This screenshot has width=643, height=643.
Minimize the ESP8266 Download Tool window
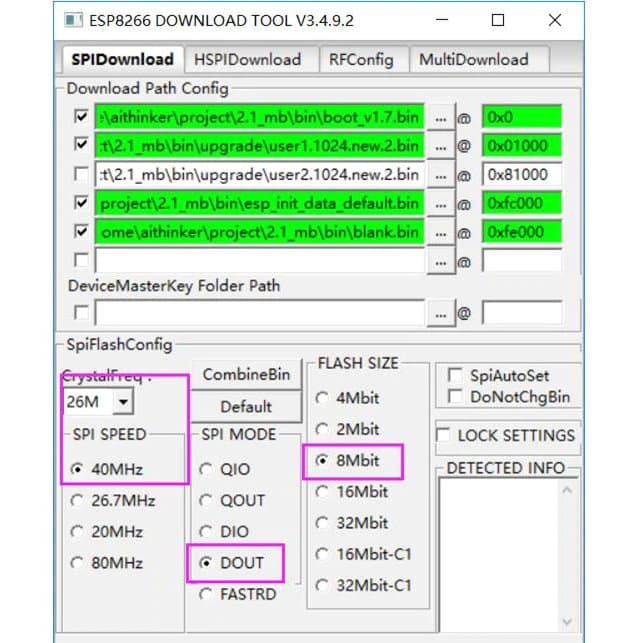tap(442, 20)
